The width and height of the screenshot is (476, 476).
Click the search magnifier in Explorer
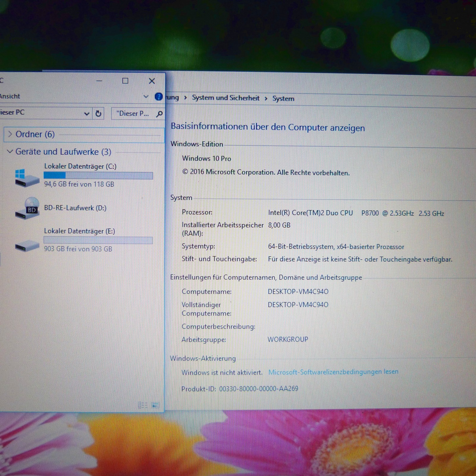point(159,114)
